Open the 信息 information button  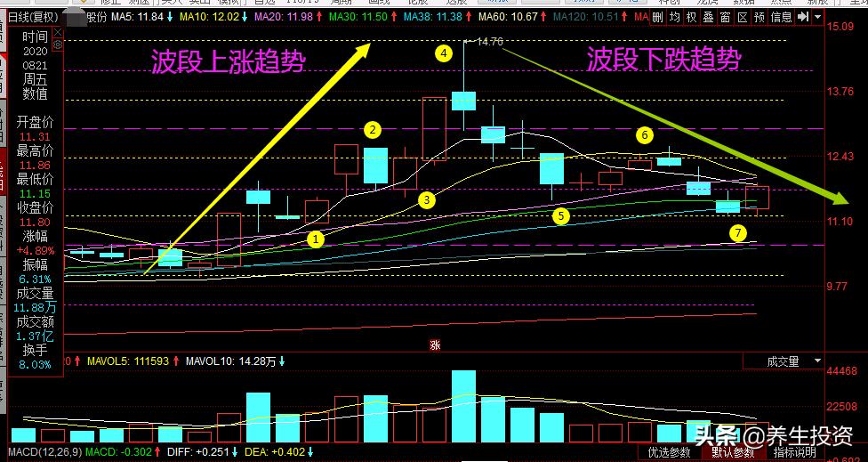pos(782,17)
